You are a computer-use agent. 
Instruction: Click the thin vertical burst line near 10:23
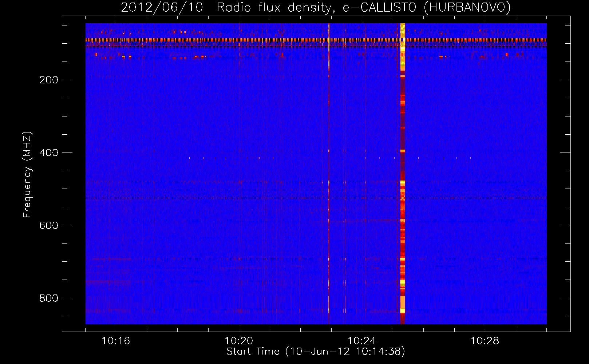tap(329, 174)
